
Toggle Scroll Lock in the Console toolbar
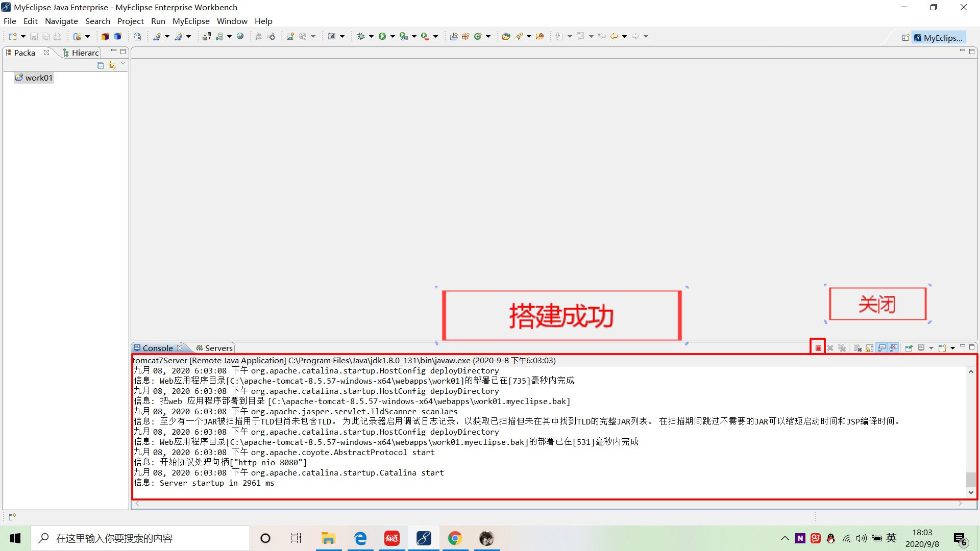tap(869, 348)
